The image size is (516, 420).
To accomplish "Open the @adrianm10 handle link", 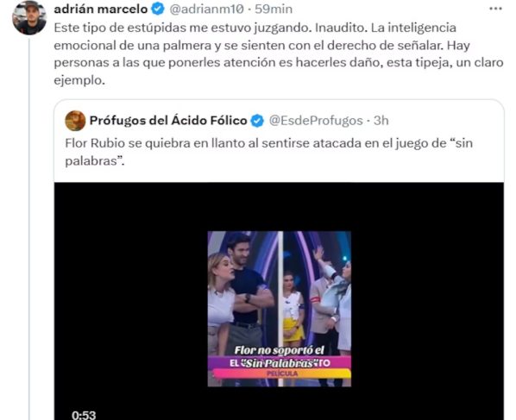I will click(x=206, y=9).
